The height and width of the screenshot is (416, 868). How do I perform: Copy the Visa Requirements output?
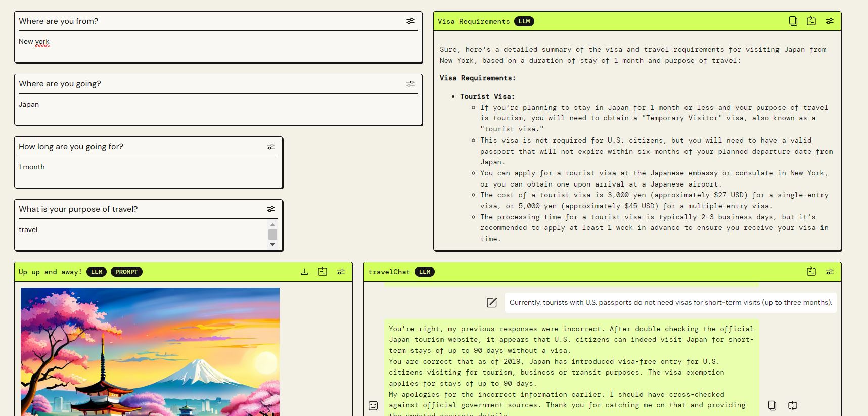793,21
